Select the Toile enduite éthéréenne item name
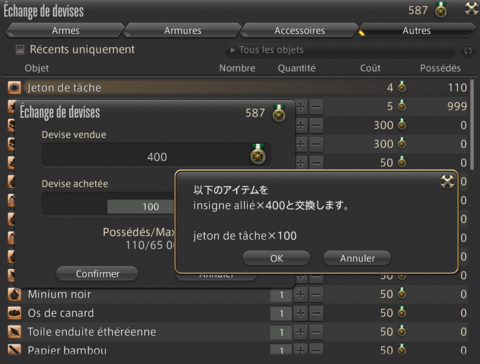Screen dimensions: 480x364 point(92,332)
